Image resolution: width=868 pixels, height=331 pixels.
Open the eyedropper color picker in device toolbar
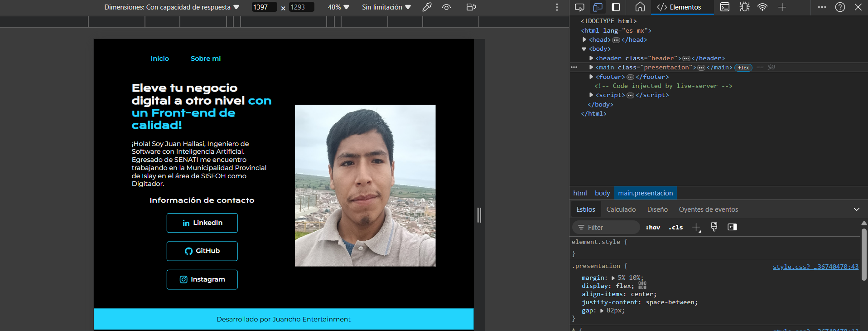(427, 7)
